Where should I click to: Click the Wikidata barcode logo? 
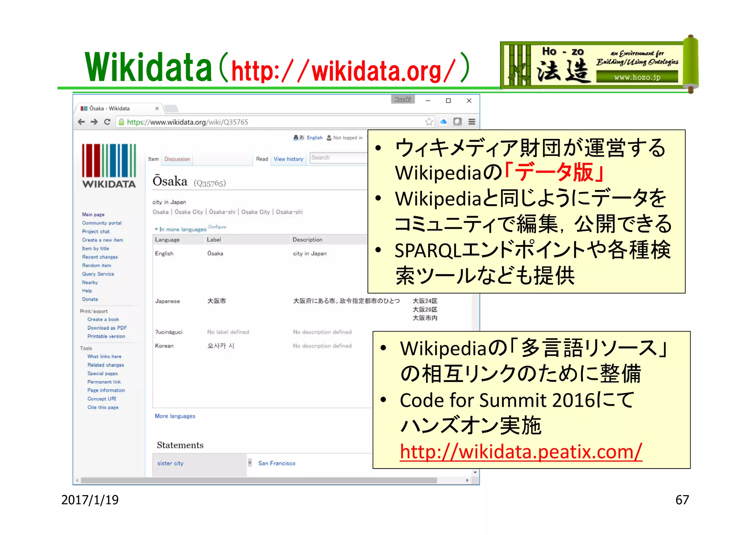click(109, 166)
